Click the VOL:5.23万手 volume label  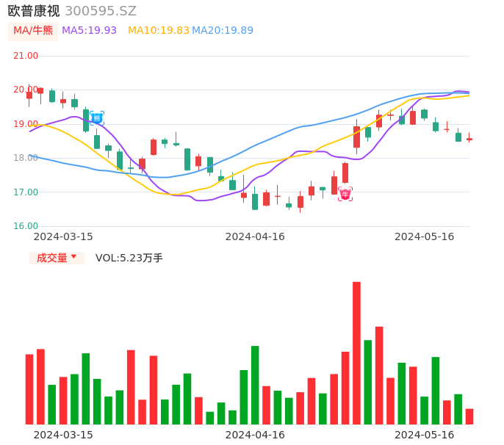129,258
